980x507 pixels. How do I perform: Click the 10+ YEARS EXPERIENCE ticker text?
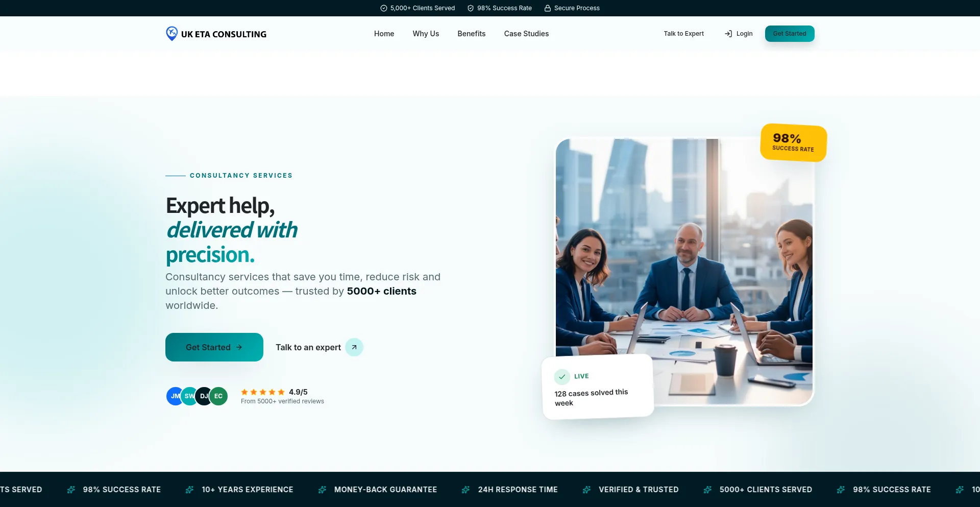pos(248,490)
